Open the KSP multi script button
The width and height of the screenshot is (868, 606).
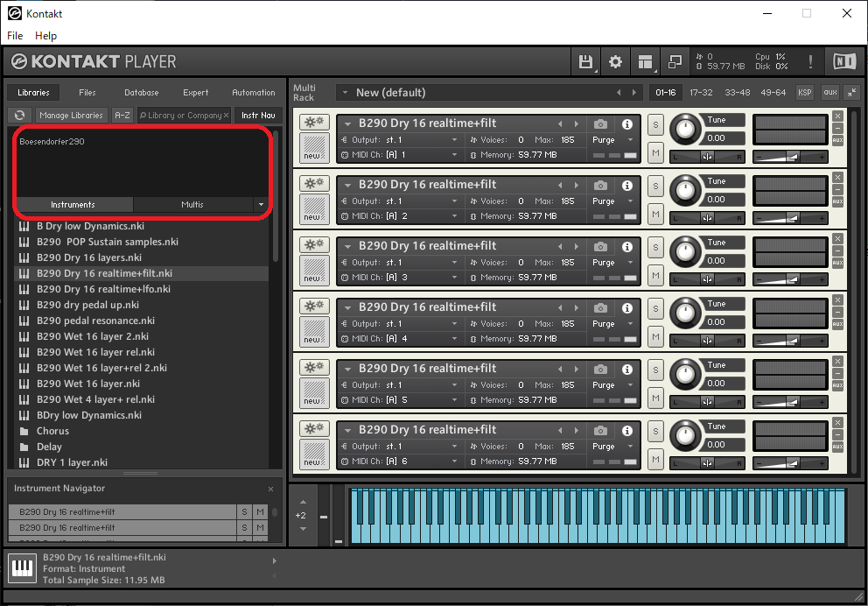coord(805,93)
